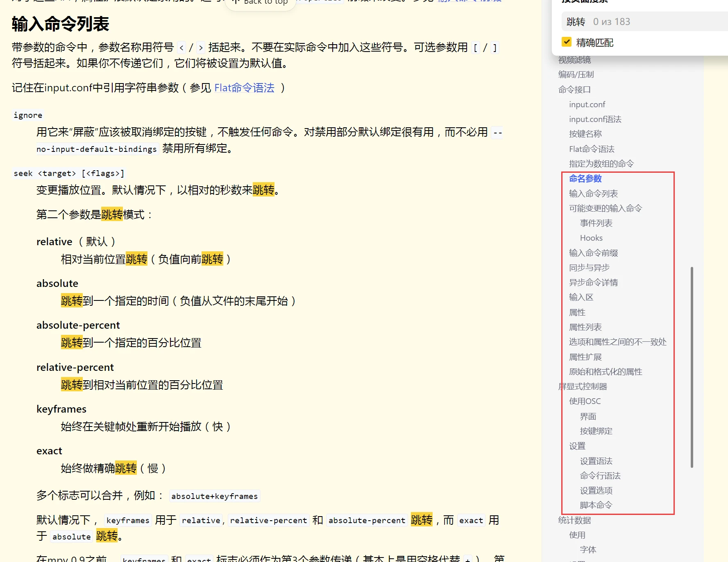
Task: Open 异步命令详情 from the table of contents
Action: tap(594, 282)
